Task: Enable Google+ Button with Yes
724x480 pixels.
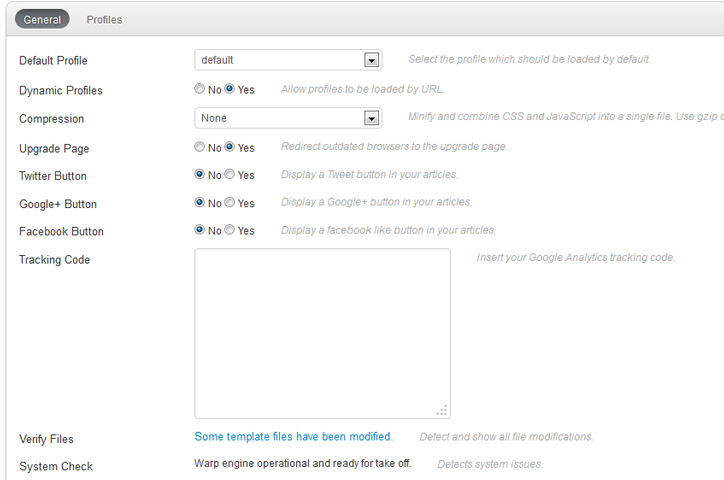Action: click(x=230, y=202)
